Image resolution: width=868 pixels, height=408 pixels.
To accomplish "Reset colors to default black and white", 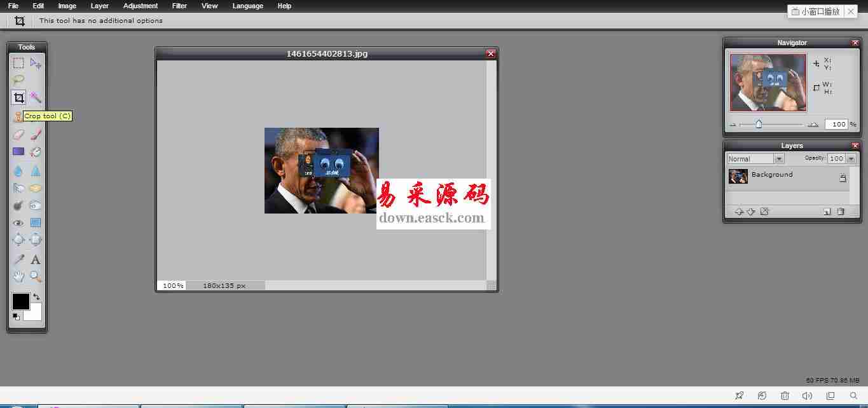I will (x=16, y=316).
